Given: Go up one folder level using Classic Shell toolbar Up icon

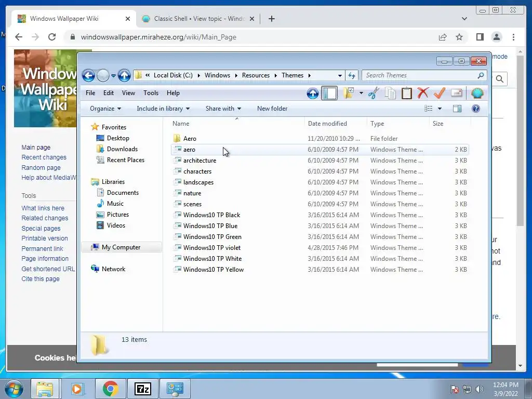Looking at the screenshot, I should click(312, 93).
